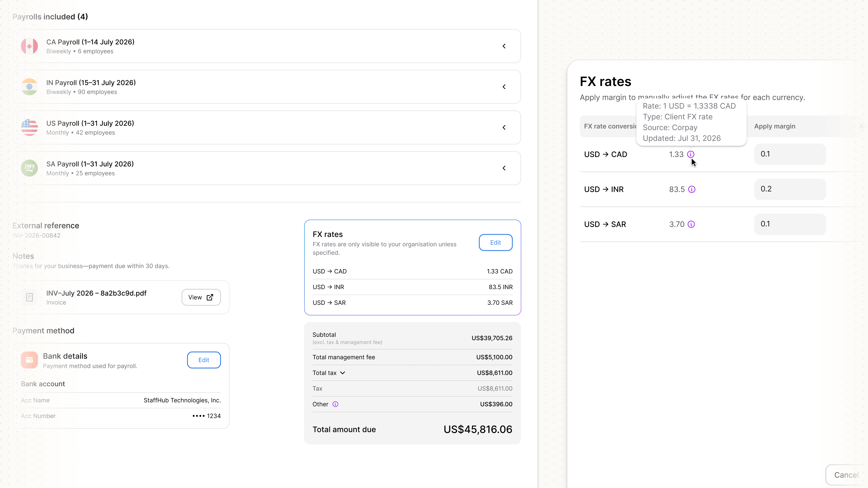Open the FX rates Edit button

pos(496,242)
